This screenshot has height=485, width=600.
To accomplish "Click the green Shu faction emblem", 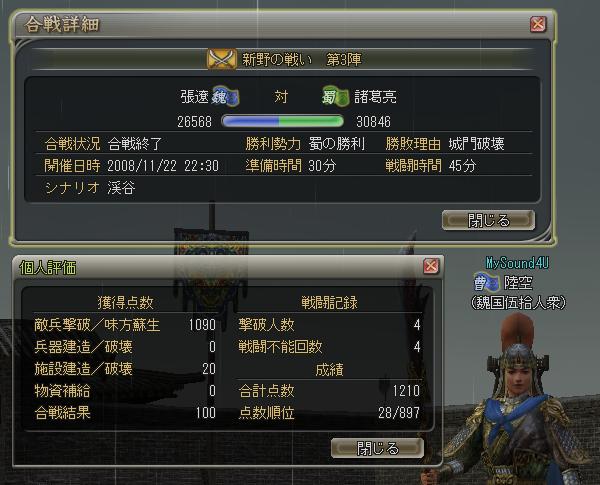I will coord(336,96).
